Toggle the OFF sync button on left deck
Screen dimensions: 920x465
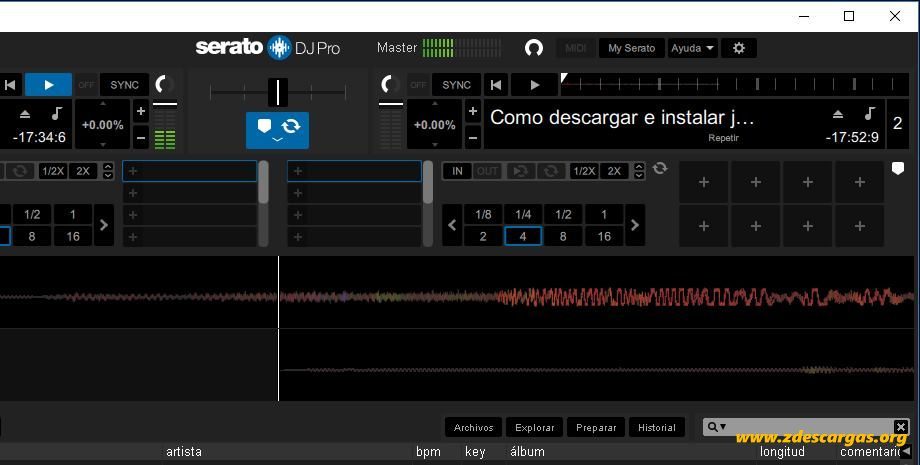(x=86, y=85)
